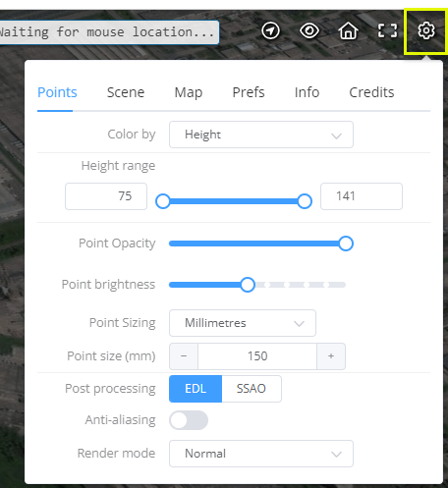Open the Color by Height dropdown
The height and width of the screenshot is (488, 448).
tap(261, 135)
